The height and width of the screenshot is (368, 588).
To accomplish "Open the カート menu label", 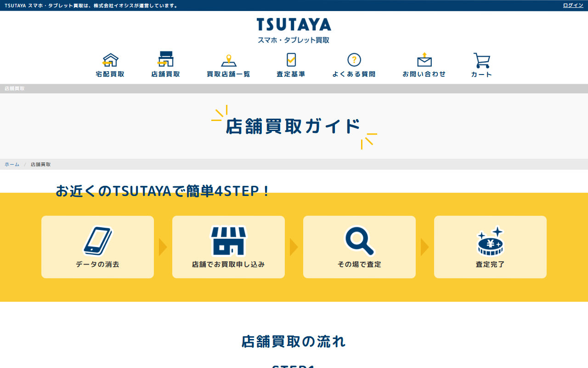I will [x=481, y=75].
